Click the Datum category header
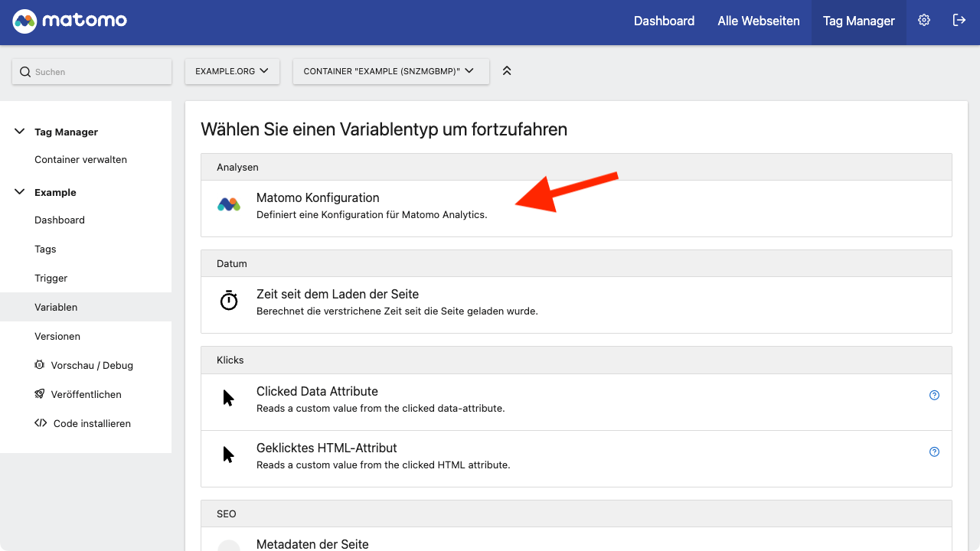 click(x=576, y=263)
